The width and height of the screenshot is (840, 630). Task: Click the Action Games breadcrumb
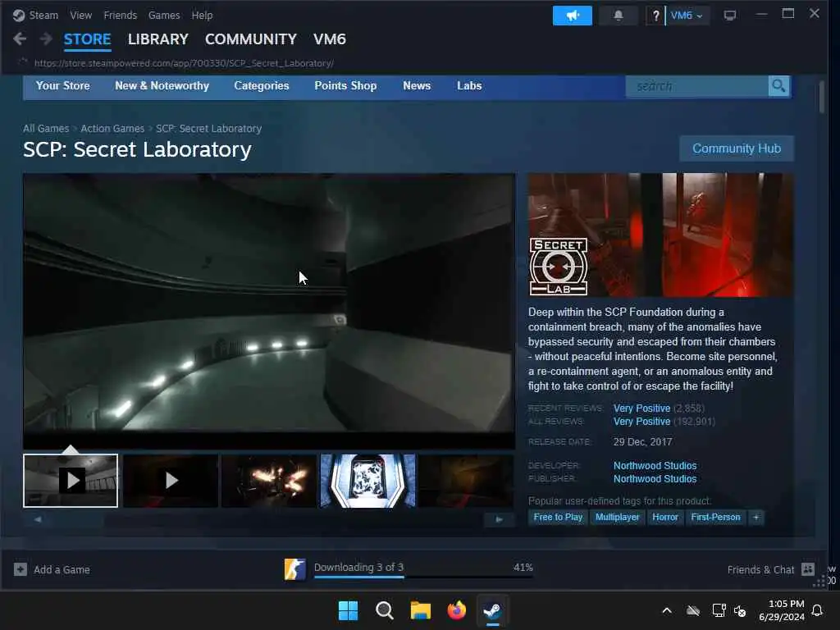coord(112,129)
